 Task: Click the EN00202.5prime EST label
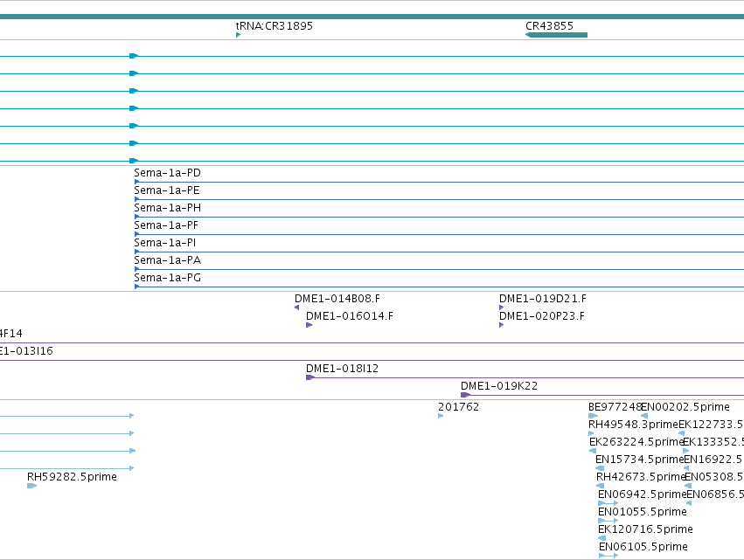(685, 407)
